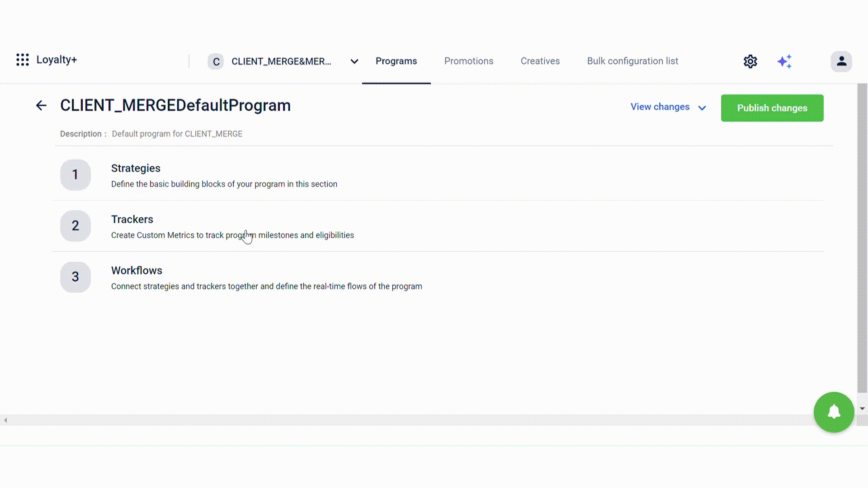Image resolution: width=868 pixels, height=488 pixels.
Task: Open the Programs tab
Action: point(396,61)
